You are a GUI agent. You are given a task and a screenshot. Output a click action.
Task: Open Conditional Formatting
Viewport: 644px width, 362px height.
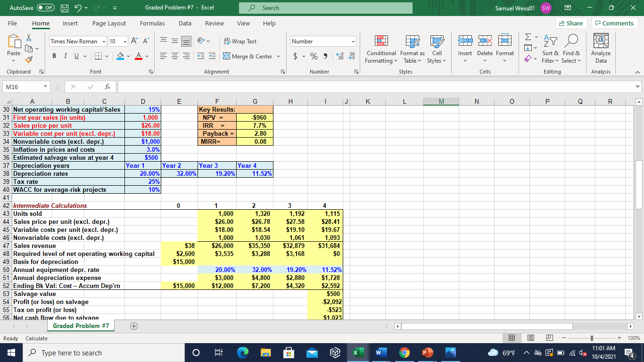click(380, 49)
